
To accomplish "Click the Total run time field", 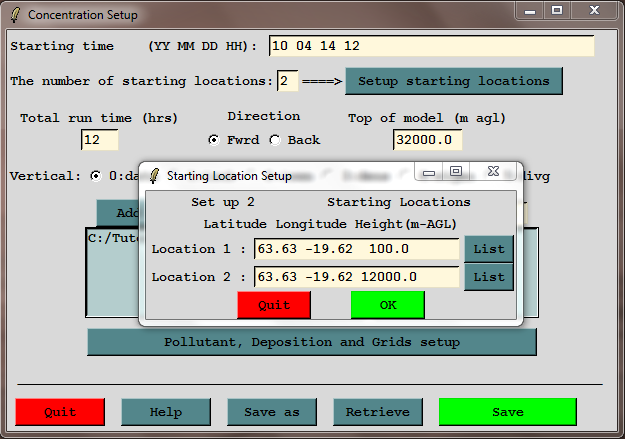I will 100,140.
